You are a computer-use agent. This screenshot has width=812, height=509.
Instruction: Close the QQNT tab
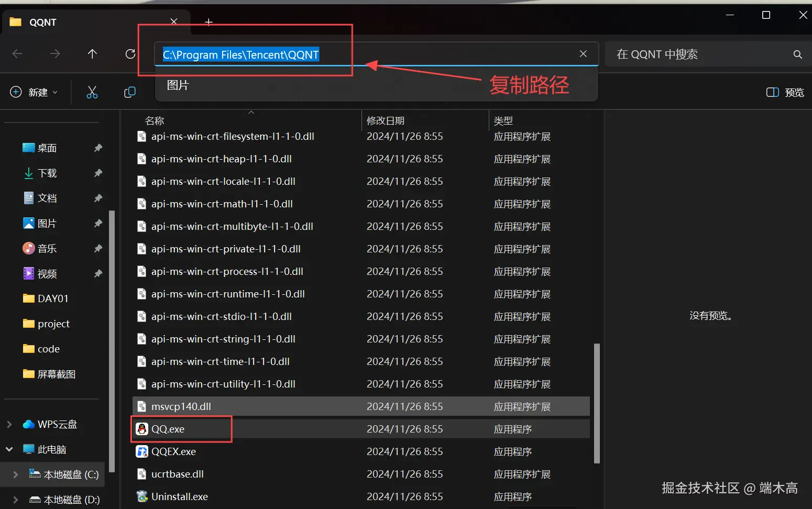pyautogui.click(x=174, y=21)
